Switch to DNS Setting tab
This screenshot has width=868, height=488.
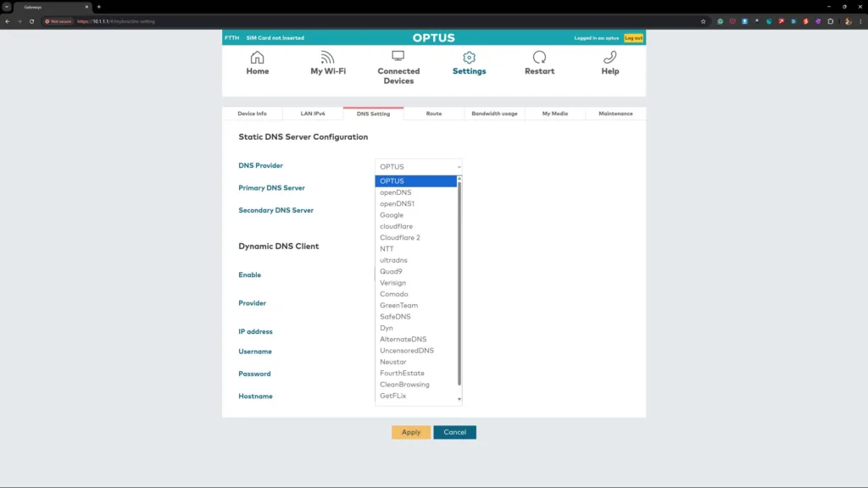[373, 114]
